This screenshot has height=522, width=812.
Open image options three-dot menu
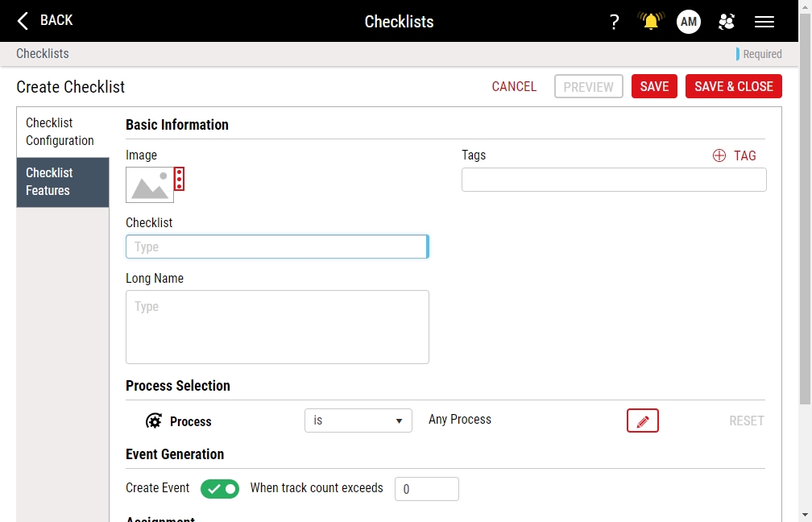[179, 179]
